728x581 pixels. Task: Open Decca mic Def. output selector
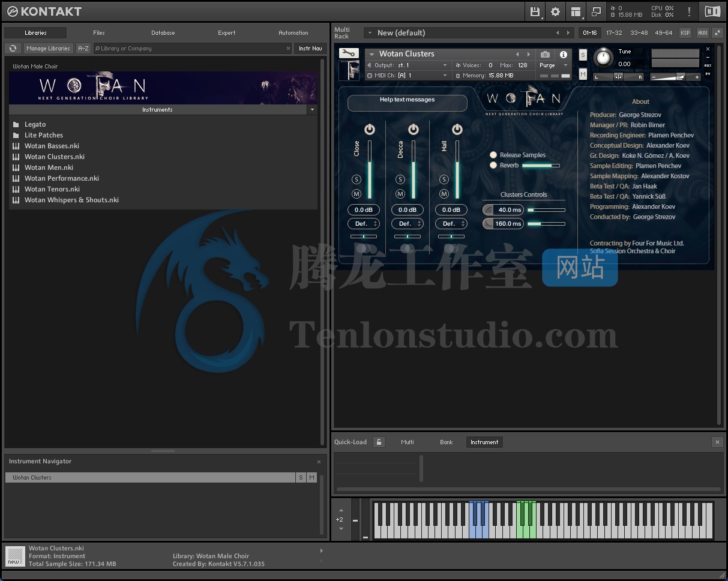click(x=407, y=223)
